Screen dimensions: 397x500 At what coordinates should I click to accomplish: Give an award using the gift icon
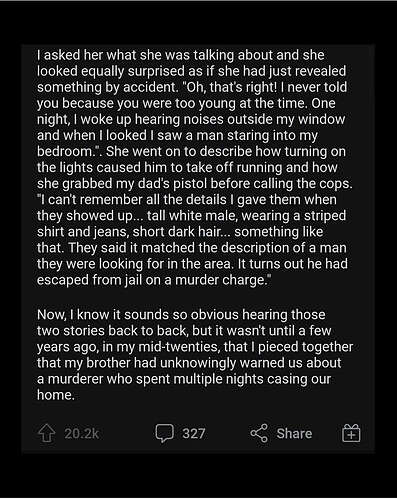point(351,433)
